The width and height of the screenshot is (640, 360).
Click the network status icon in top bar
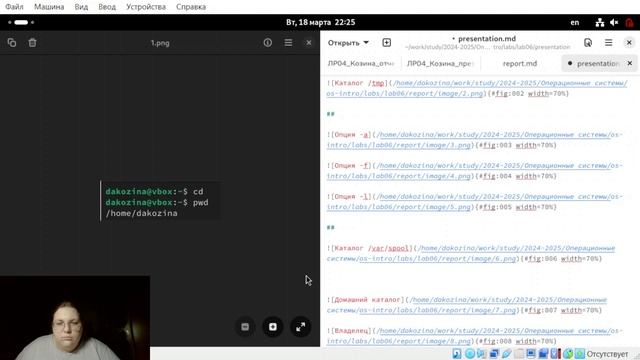600,22
